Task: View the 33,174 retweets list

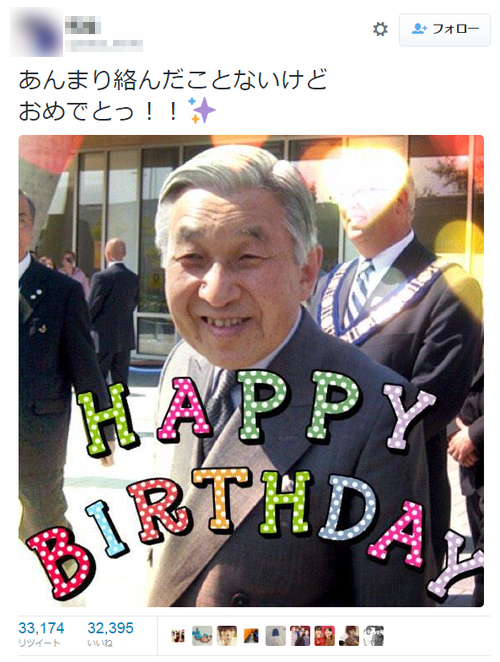Action: click(x=41, y=634)
